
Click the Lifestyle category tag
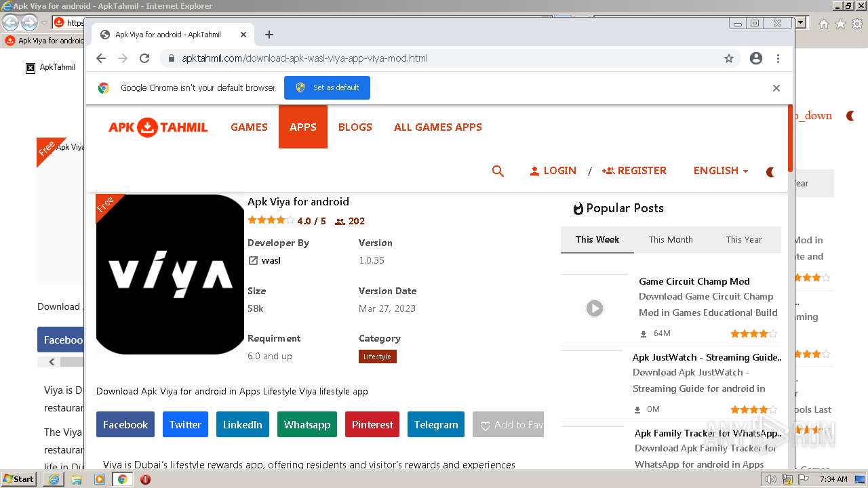point(378,357)
